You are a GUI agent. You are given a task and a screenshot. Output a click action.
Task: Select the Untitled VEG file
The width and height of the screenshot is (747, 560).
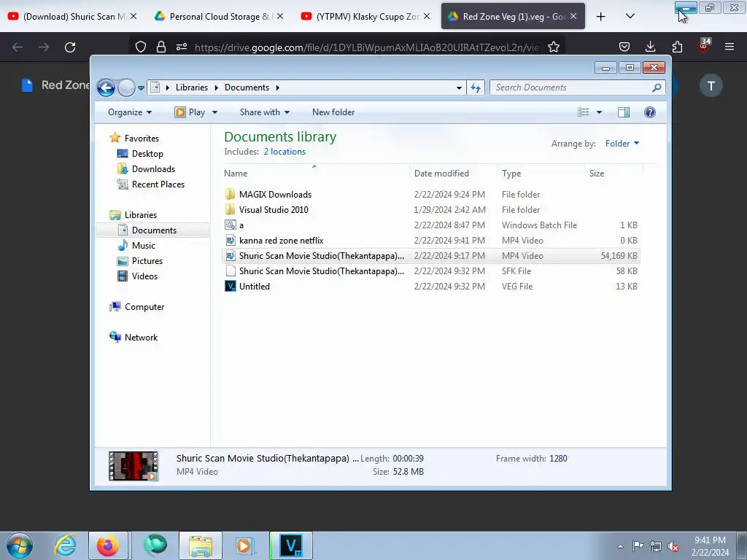[431, 286]
